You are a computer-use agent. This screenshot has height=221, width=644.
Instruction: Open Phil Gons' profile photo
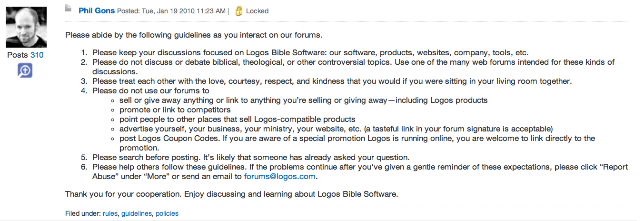click(26, 27)
